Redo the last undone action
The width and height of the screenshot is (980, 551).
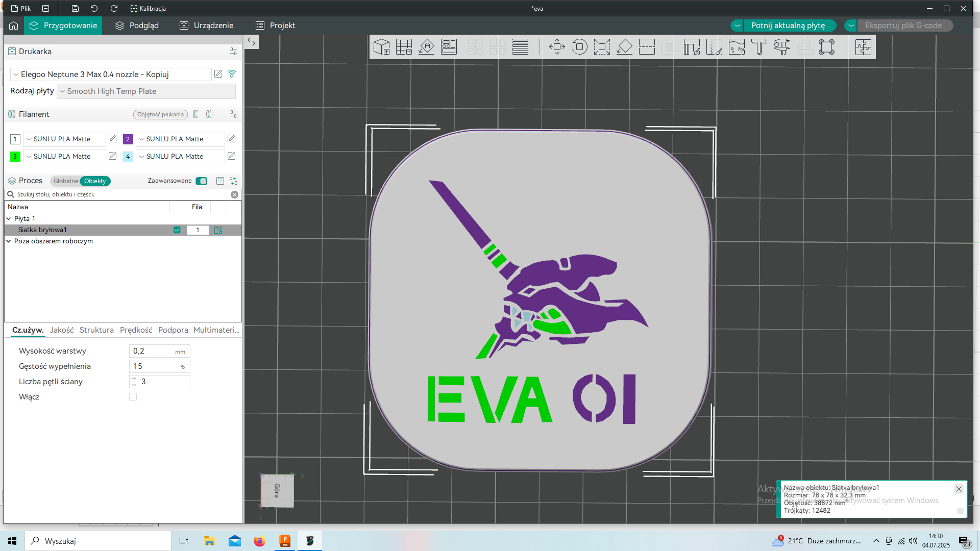click(x=114, y=8)
